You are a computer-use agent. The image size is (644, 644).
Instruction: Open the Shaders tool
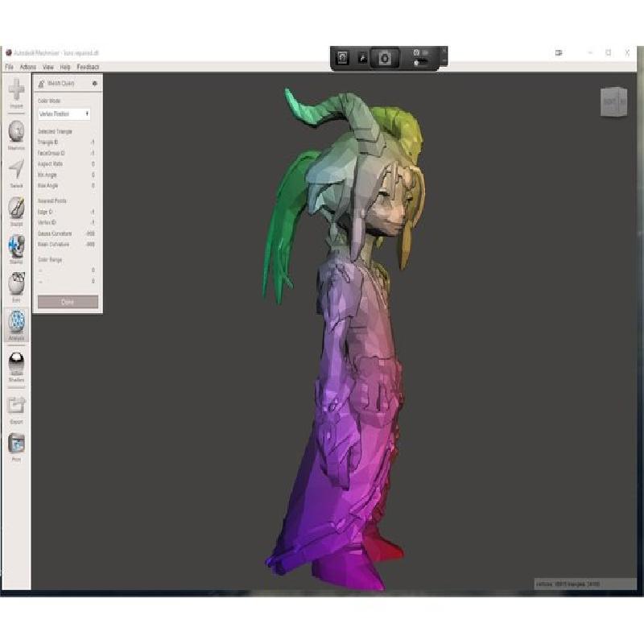coord(16,367)
